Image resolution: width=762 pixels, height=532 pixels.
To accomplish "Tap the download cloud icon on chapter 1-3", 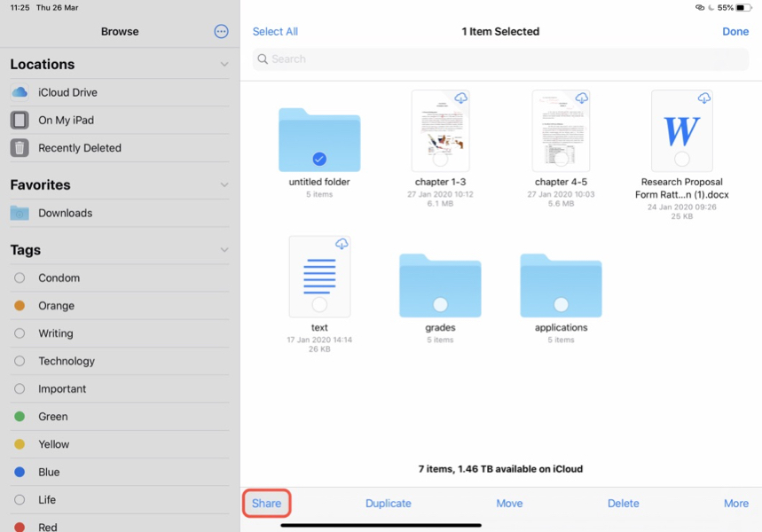I will 460,98.
